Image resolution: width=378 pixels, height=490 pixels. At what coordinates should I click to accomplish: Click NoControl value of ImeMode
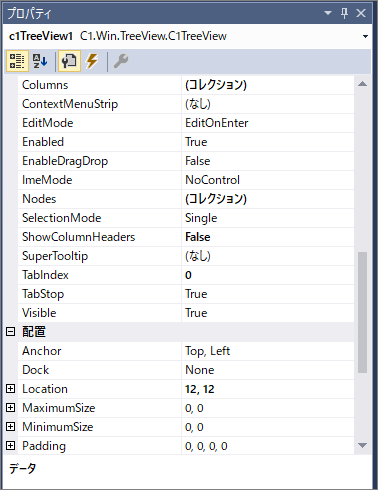tap(212, 180)
